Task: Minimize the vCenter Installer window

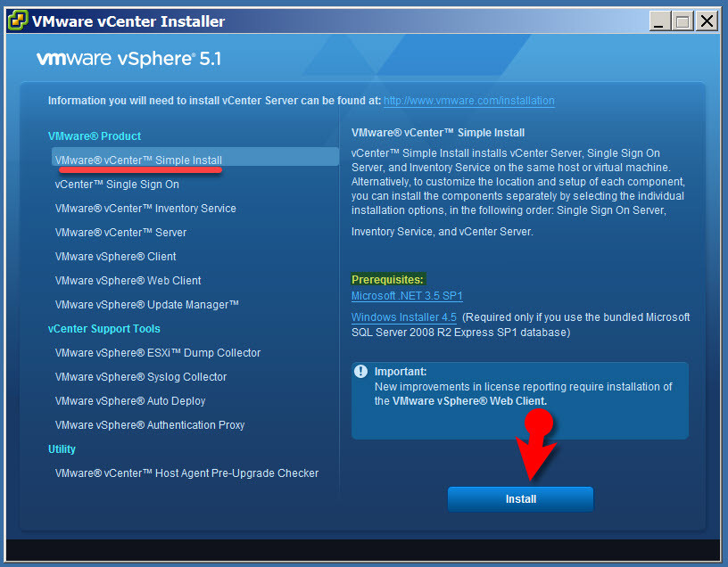Action: 660,21
